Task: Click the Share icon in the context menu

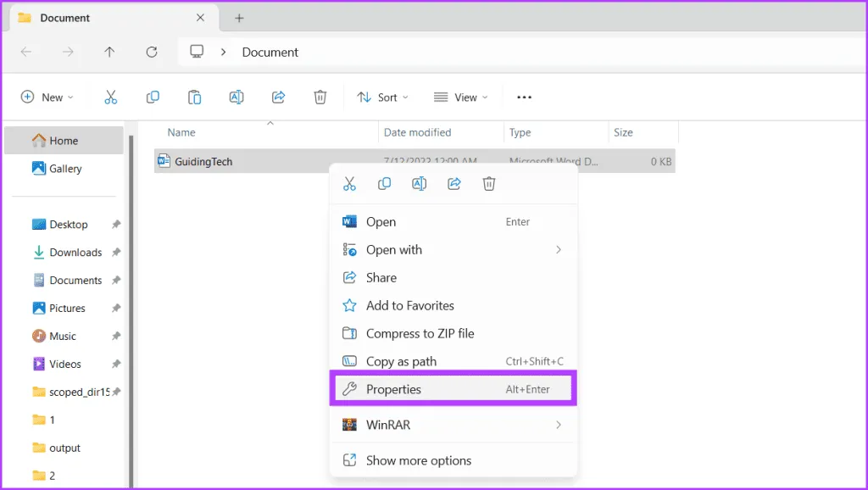Action: tap(453, 184)
